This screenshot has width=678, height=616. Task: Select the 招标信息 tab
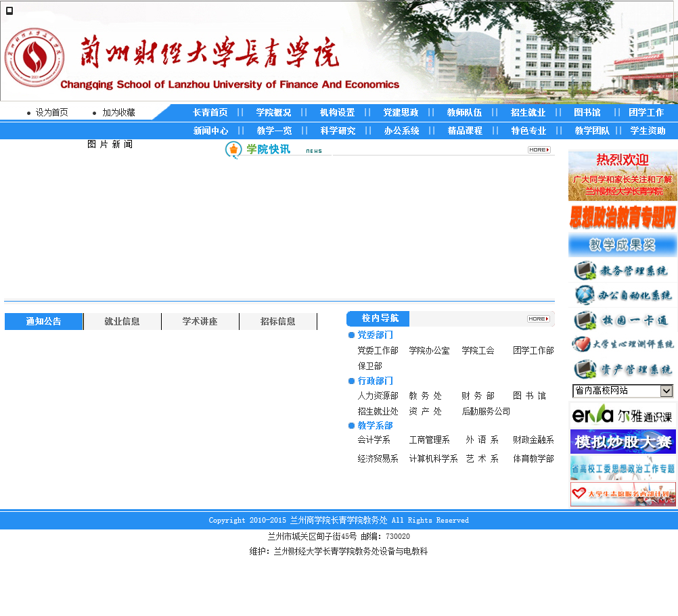pos(277,322)
